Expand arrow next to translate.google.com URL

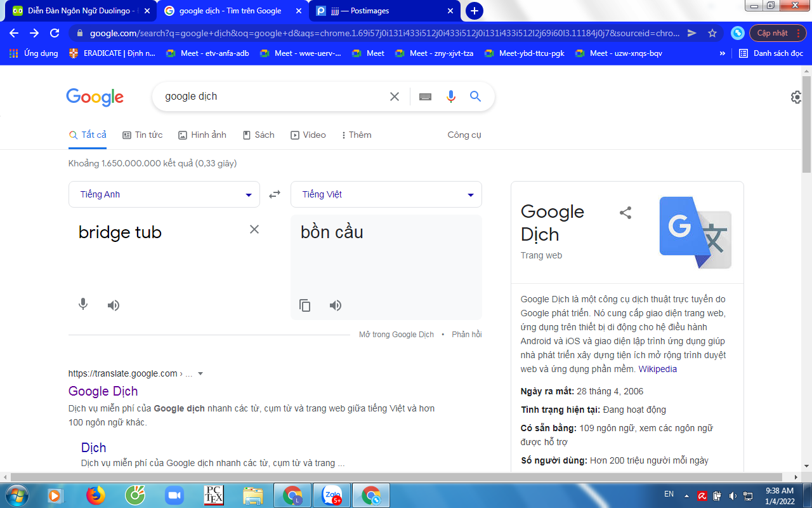[x=200, y=373]
